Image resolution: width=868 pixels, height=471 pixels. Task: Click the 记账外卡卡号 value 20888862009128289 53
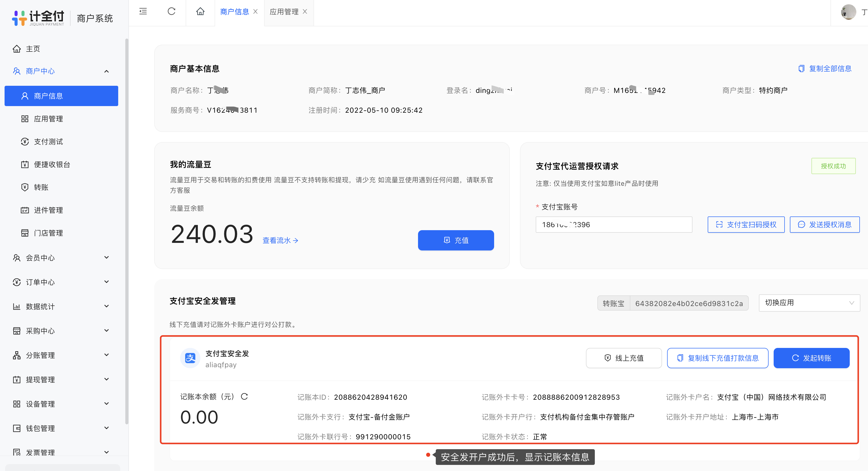click(576, 397)
